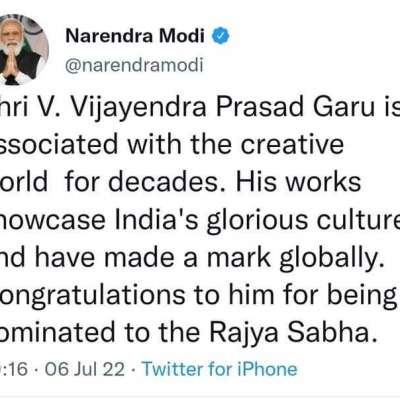The height and width of the screenshot is (400, 400).
Task: Select the tweet time ending in :16
Action: coord(14,369)
